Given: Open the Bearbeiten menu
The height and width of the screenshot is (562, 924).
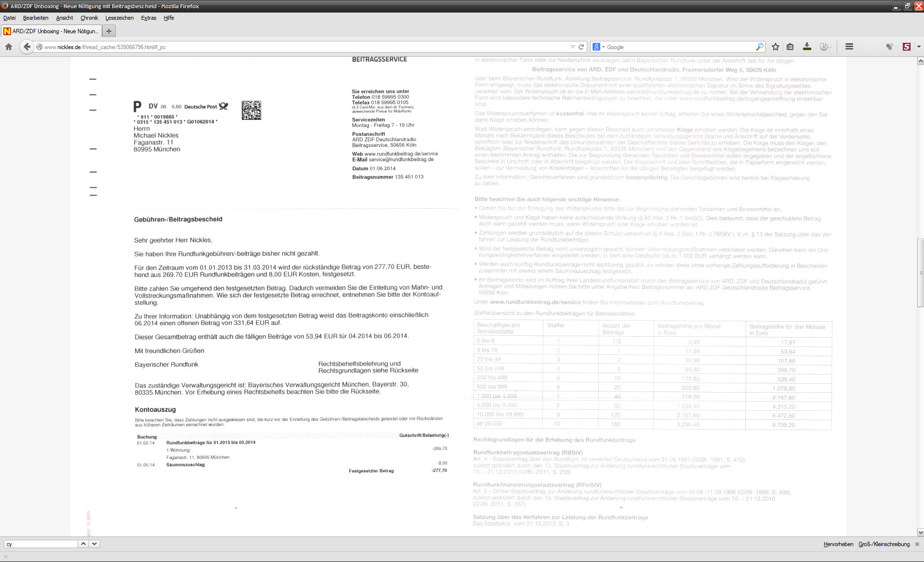Looking at the screenshot, I should tap(36, 18).
